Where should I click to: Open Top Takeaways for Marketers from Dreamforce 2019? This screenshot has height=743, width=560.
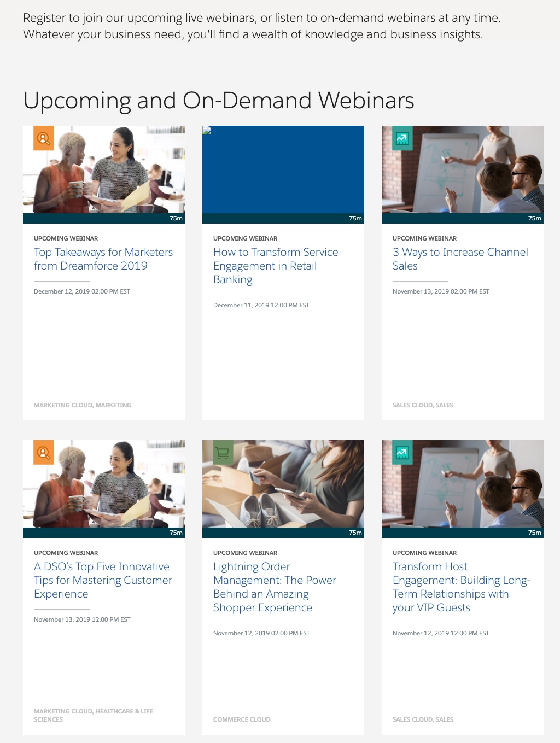103,259
